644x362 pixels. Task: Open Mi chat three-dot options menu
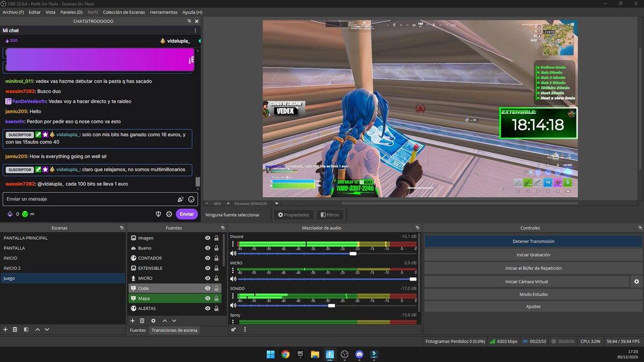195,31
